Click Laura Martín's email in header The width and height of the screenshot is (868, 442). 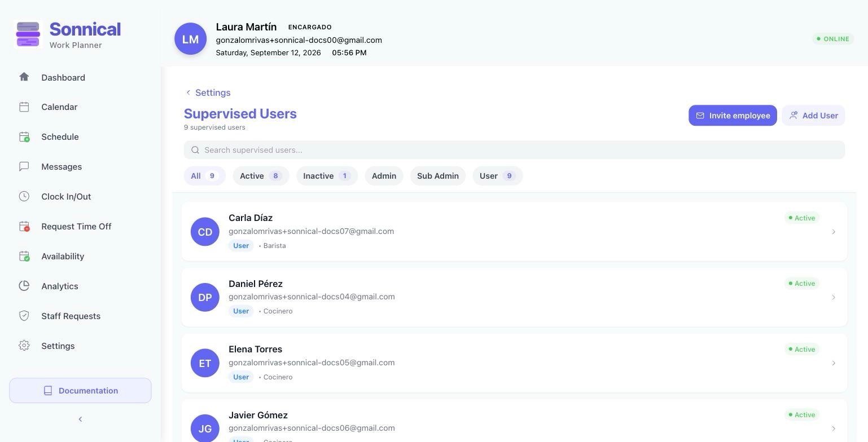(299, 40)
